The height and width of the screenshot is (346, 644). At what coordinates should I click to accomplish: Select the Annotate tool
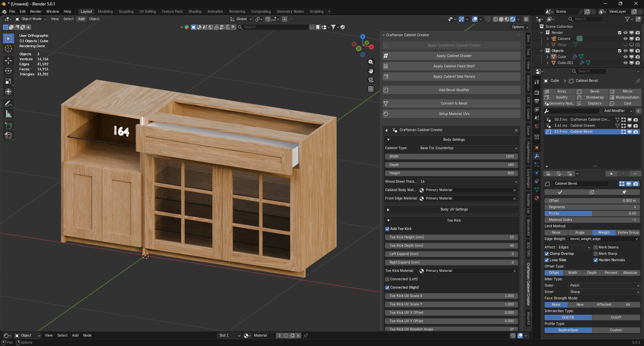click(8, 103)
